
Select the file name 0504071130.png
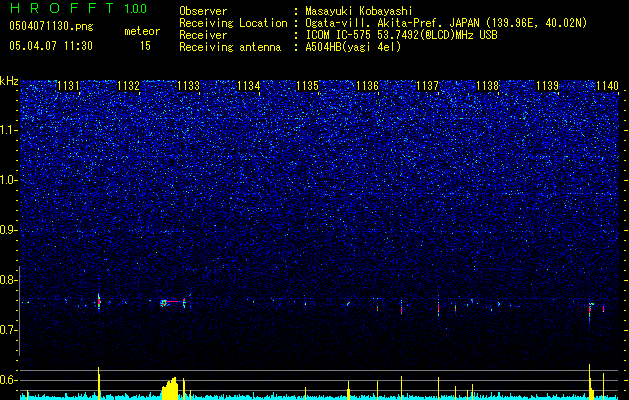[x=51, y=26]
